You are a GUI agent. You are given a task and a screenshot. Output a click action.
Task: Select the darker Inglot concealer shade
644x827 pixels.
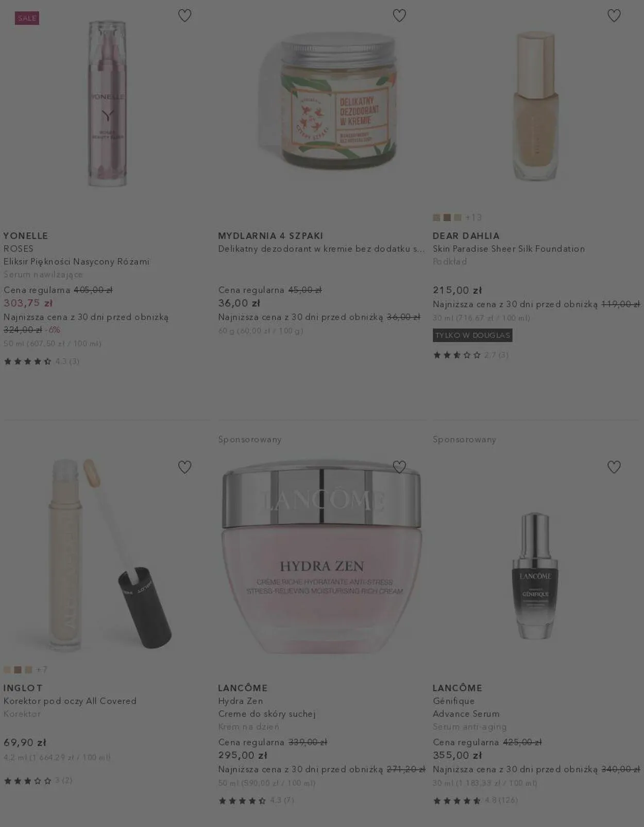pos(18,670)
